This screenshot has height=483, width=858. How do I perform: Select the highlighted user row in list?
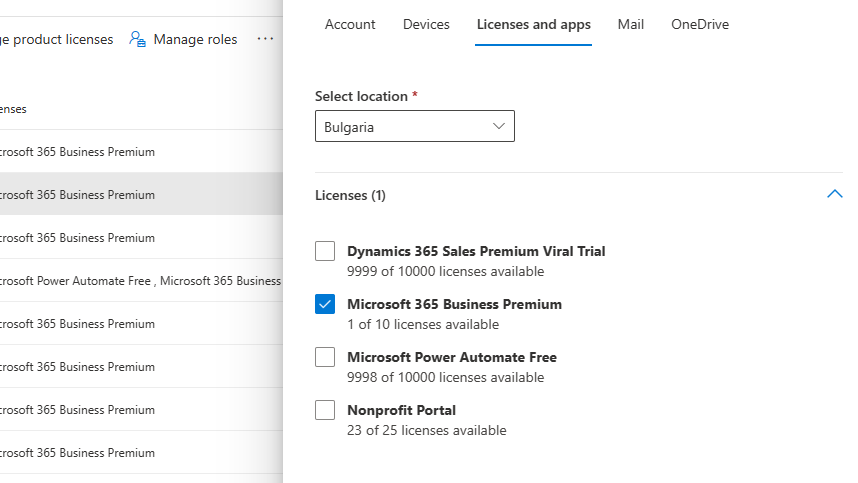100,195
